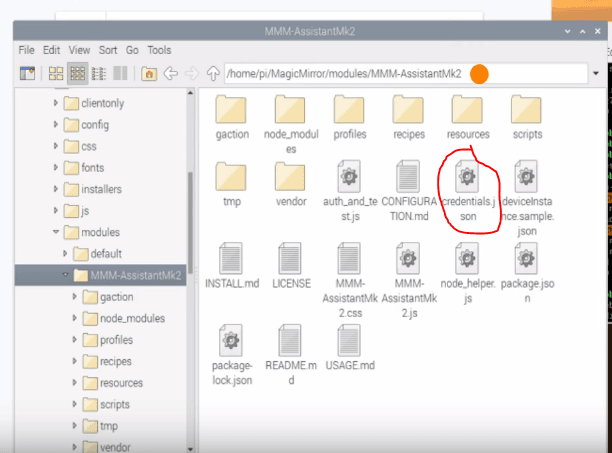Select recipes folder in sidebar tree
This screenshot has height=453, width=612.
click(116, 361)
